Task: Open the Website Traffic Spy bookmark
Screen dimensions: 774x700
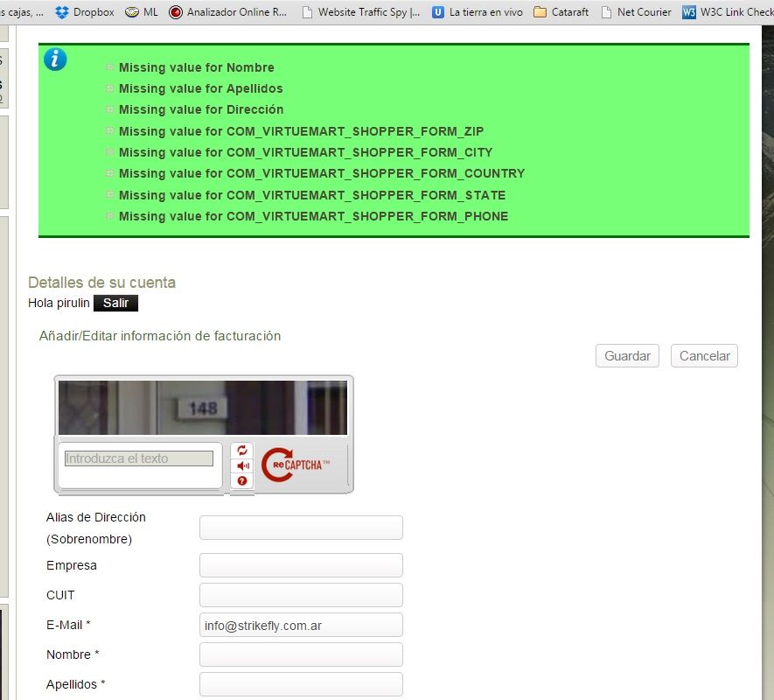Action: 361,12
